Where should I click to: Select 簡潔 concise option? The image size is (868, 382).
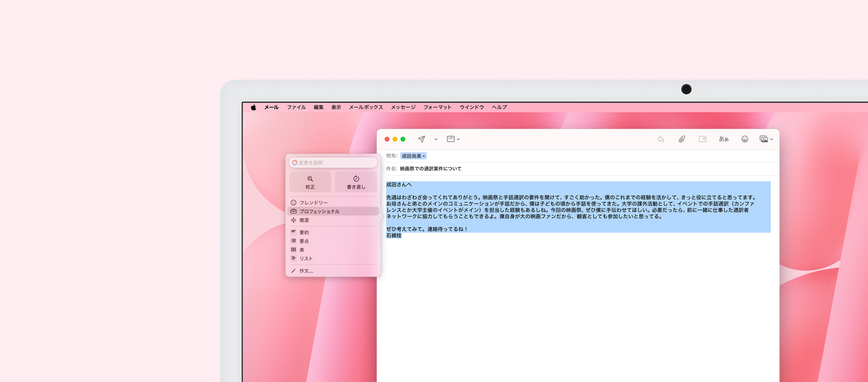(x=304, y=220)
